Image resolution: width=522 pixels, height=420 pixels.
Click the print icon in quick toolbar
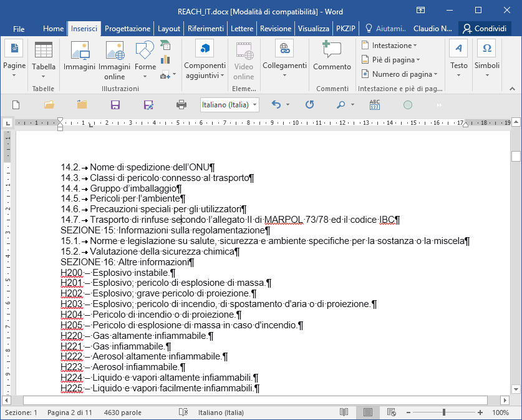(x=181, y=105)
